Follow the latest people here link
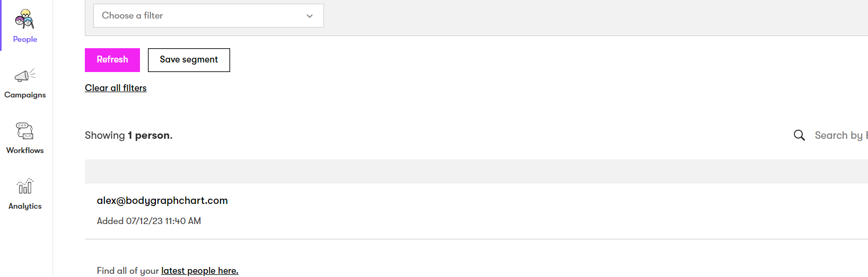 [x=200, y=271]
